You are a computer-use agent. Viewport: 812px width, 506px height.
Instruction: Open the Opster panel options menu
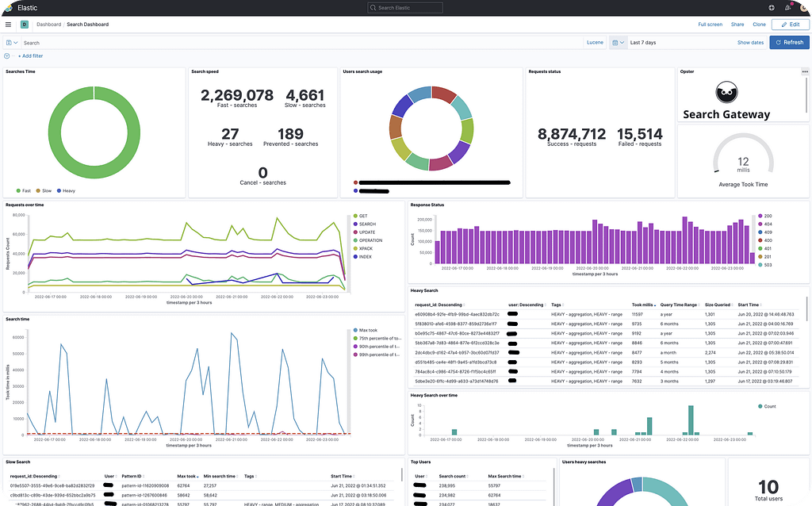[805, 71]
